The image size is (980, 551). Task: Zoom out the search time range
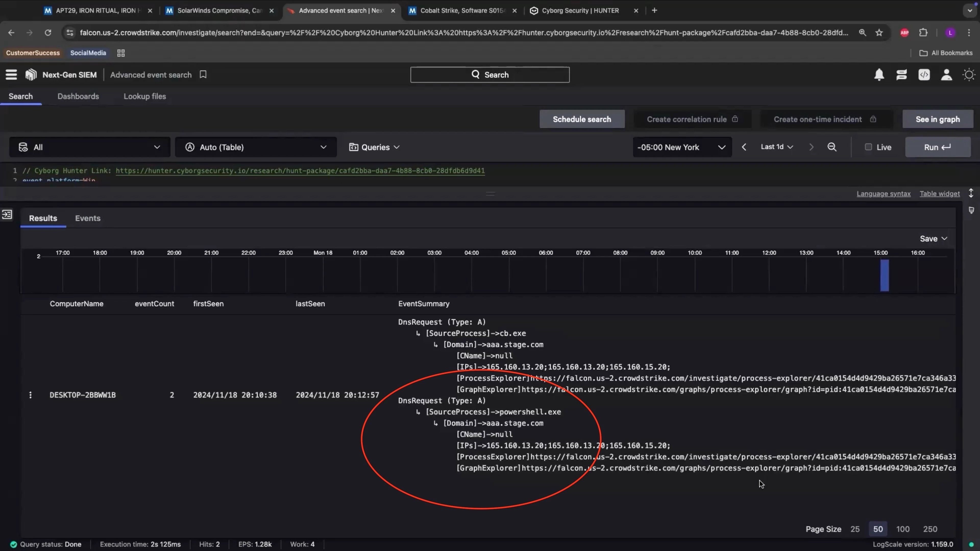coord(832,147)
